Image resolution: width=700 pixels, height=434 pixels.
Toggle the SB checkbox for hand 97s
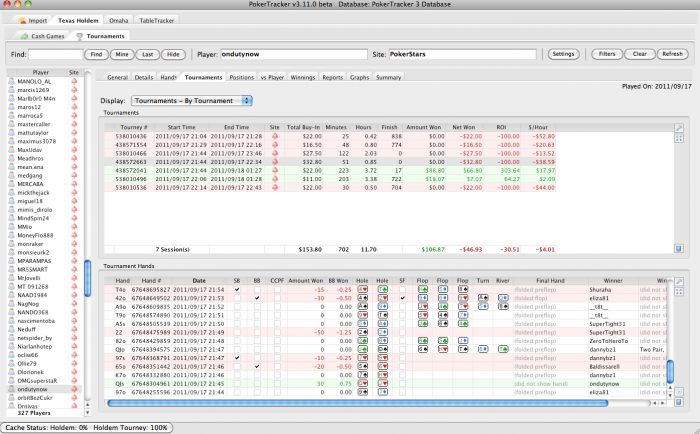[236, 357]
